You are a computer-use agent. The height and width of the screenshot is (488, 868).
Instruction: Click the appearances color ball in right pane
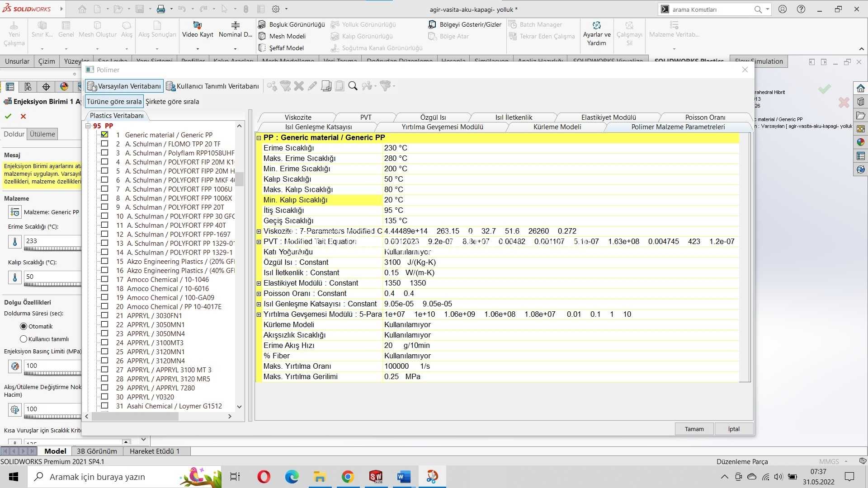click(861, 142)
